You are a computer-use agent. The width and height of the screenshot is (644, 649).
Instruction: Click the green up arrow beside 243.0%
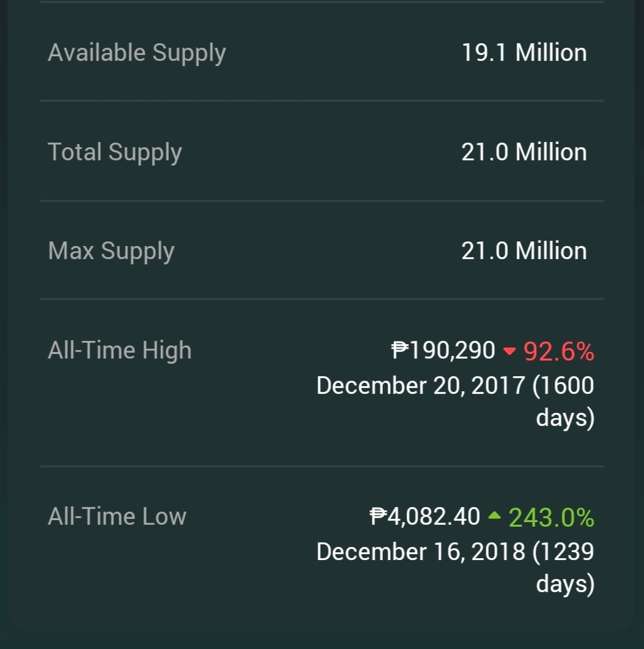pos(494,516)
